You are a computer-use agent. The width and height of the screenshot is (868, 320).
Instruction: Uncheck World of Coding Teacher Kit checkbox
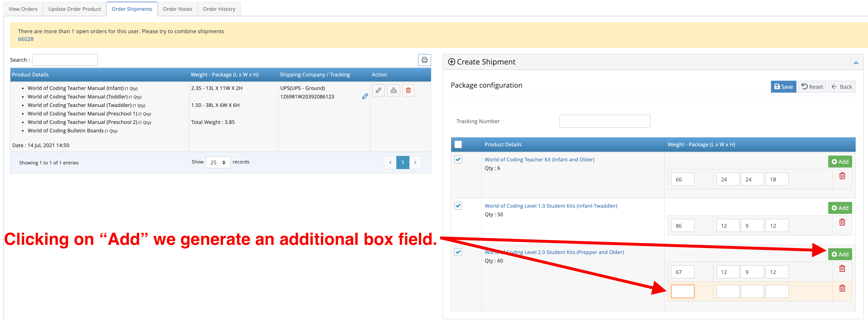point(458,159)
